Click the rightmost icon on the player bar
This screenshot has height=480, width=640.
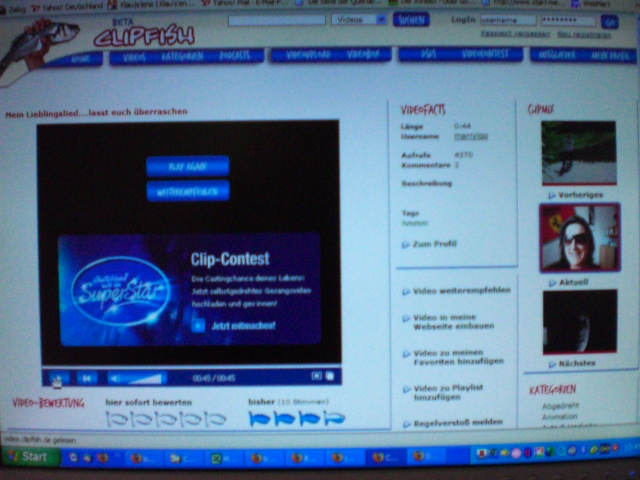click(330, 376)
